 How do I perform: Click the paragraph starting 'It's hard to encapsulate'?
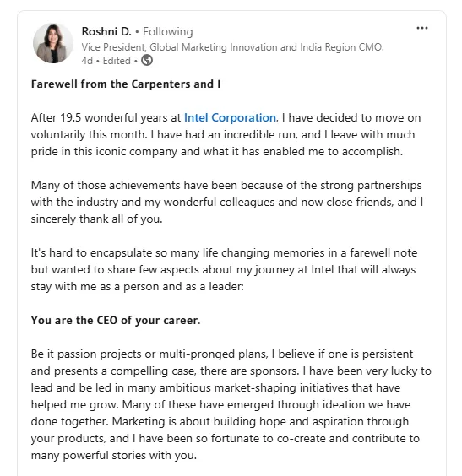[224, 269]
